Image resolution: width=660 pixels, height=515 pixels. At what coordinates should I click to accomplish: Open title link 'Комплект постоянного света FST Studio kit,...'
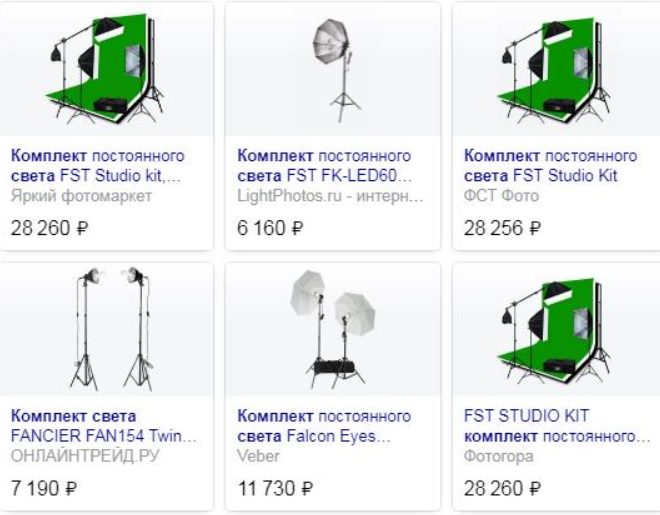98,166
